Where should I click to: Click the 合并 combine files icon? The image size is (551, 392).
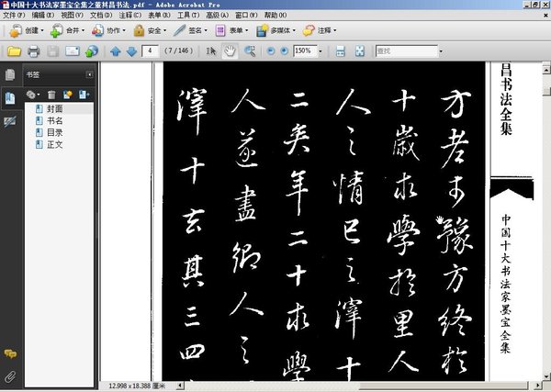click(x=56, y=30)
